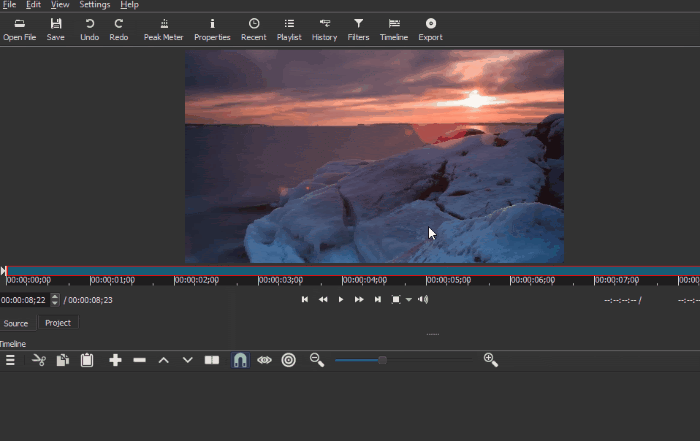Skip to the end of video
Screen dimensions: 700x441
[x=377, y=299]
